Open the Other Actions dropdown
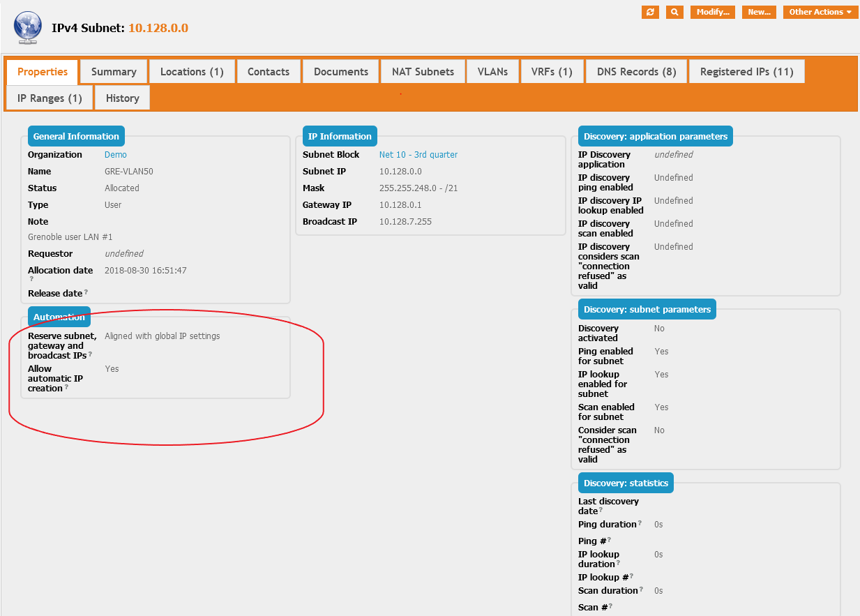 (820, 12)
